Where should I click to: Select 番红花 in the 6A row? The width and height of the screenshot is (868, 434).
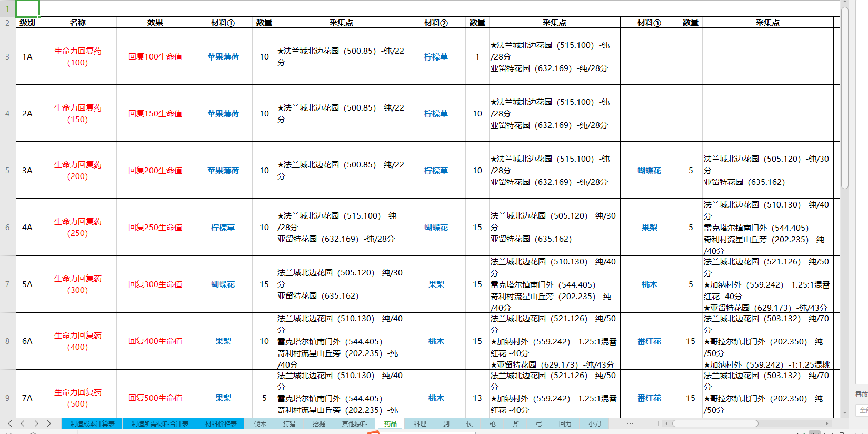pyautogui.click(x=650, y=341)
